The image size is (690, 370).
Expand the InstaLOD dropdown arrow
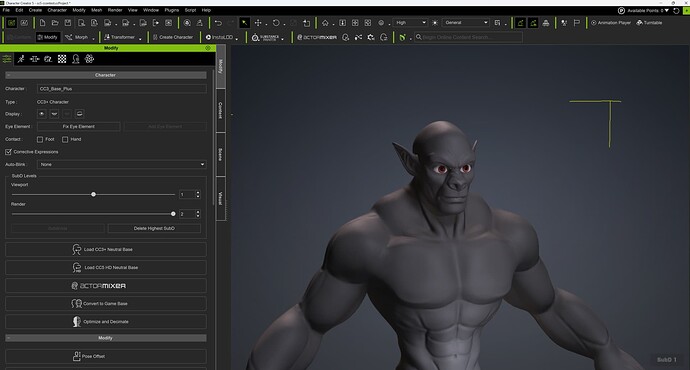(236, 39)
